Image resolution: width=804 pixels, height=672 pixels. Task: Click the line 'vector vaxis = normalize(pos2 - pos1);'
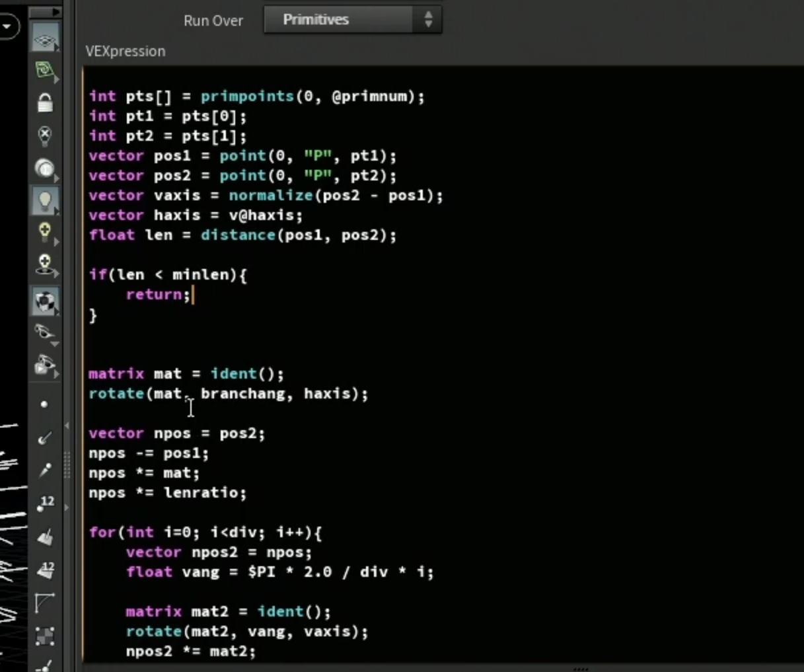pyautogui.click(x=266, y=196)
